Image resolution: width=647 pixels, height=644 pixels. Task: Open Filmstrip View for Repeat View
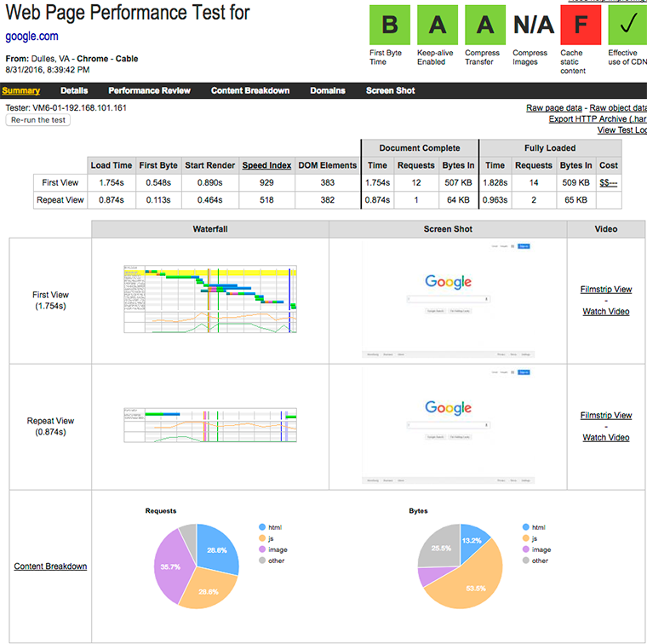pyautogui.click(x=606, y=415)
